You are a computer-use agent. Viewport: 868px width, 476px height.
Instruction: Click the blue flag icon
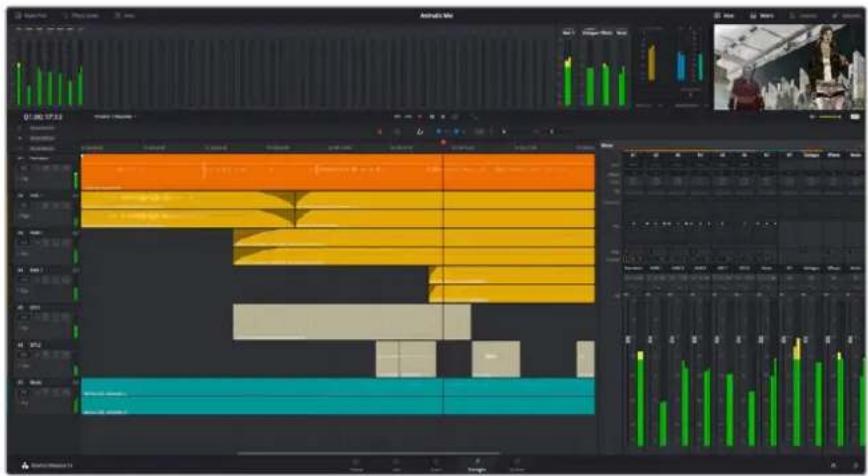coord(439,132)
